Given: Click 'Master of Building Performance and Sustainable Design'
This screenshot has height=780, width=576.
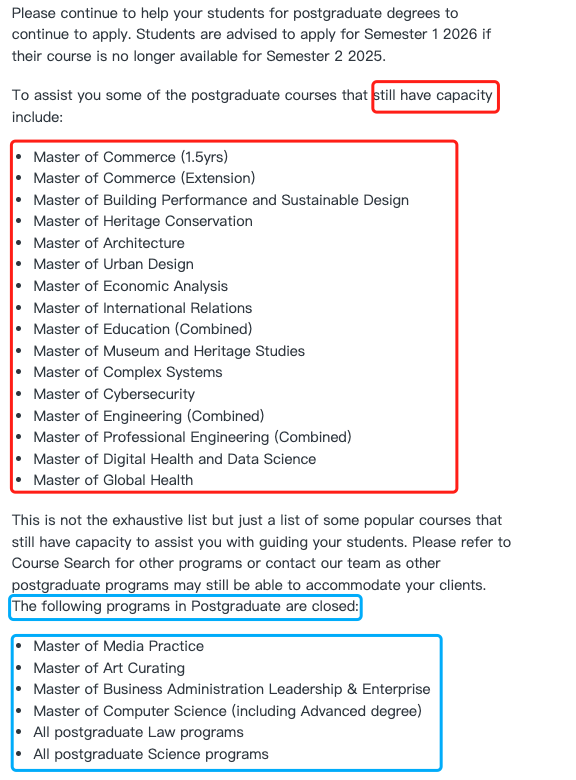Looking at the screenshot, I should [221, 200].
